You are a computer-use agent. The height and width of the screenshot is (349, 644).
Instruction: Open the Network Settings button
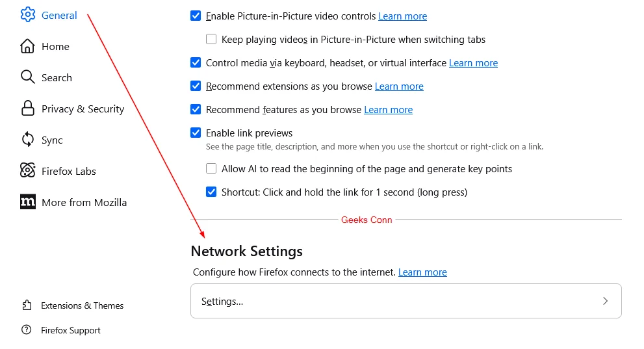pos(406,302)
